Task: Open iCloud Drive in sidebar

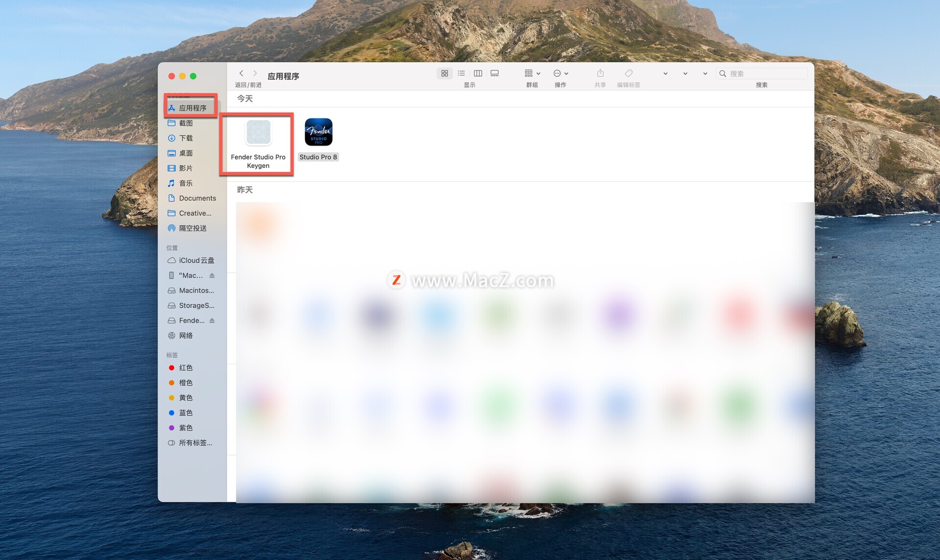Action: (196, 260)
